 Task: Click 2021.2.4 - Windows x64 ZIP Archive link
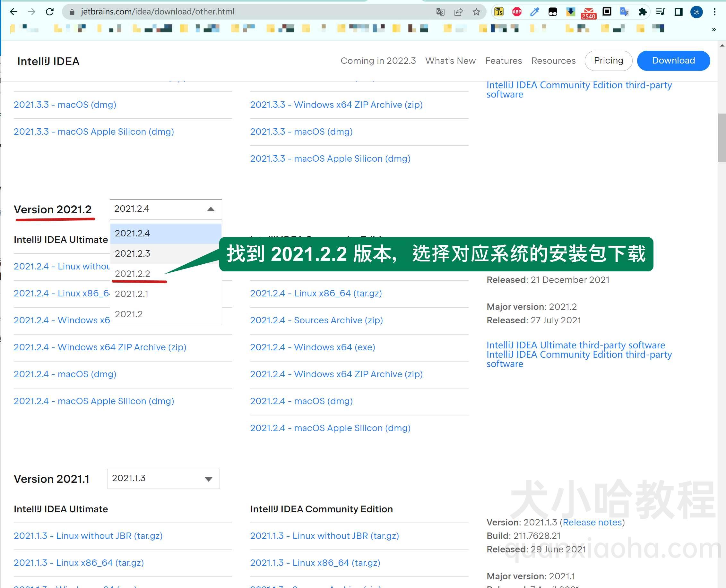pyautogui.click(x=100, y=347)
